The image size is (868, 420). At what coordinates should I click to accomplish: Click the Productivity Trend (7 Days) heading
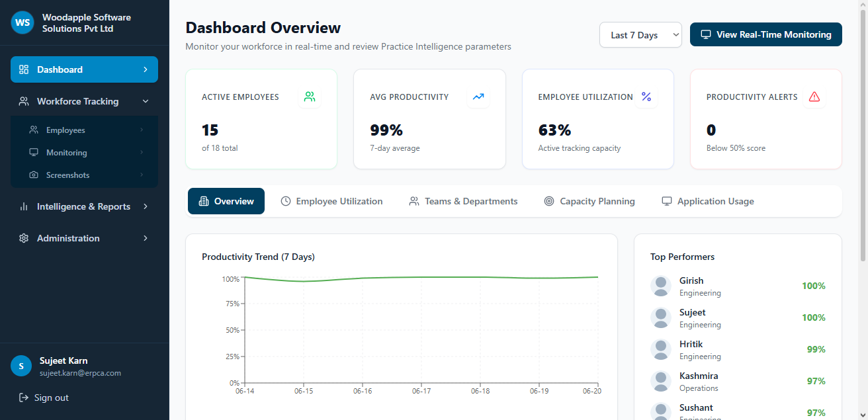[258, 257]
